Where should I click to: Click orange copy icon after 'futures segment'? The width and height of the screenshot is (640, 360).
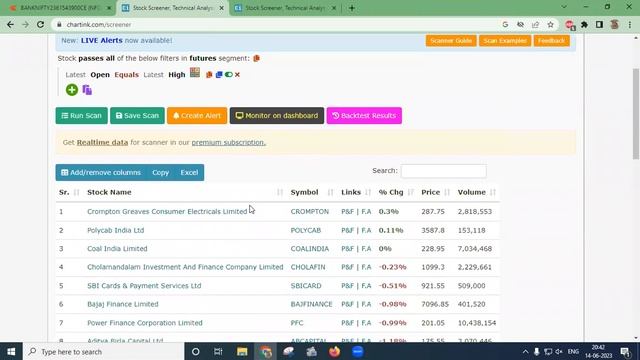(x=256, y=58)
